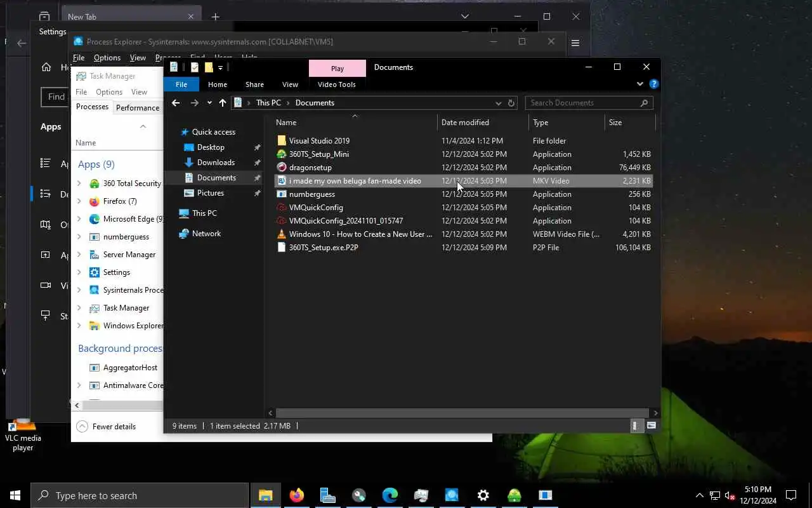The image size is (812, 508).
Task: Open the Explorer Help question mark icon
Action: click(x=653, y=84)
